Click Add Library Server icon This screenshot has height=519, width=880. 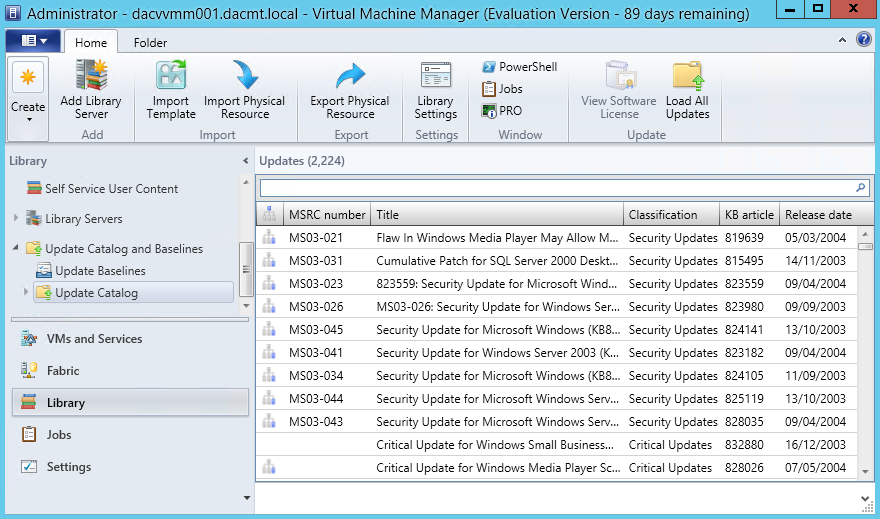91,76
